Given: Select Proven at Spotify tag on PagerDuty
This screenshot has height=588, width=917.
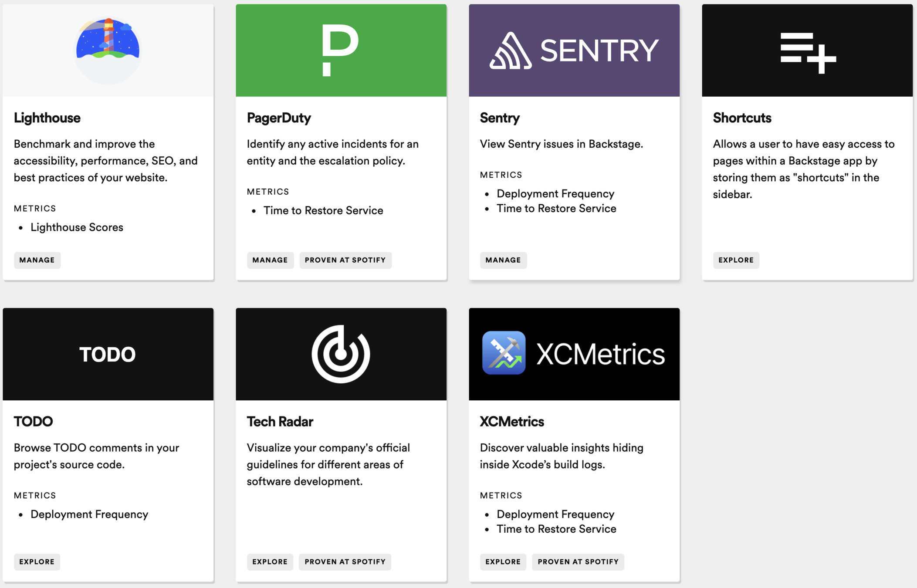Looking at the screenshot, I should click(x=345, y=260).
